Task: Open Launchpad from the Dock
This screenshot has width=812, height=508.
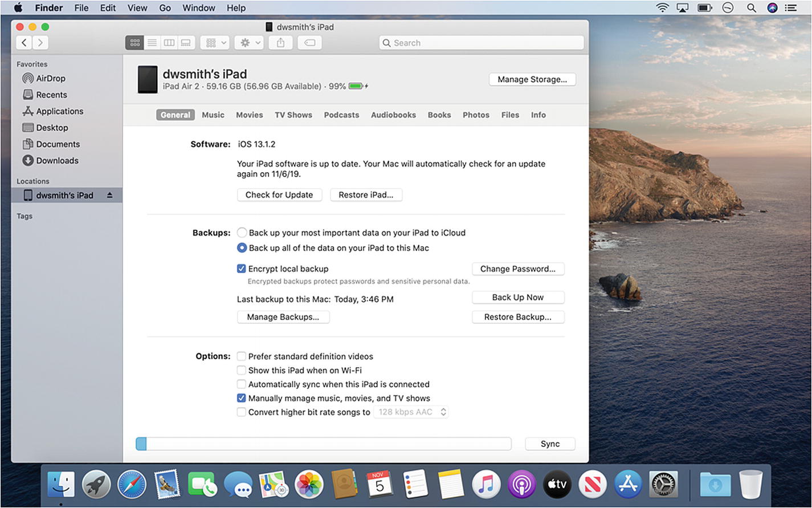Action: pyautogui.click(x=96, y=485)
